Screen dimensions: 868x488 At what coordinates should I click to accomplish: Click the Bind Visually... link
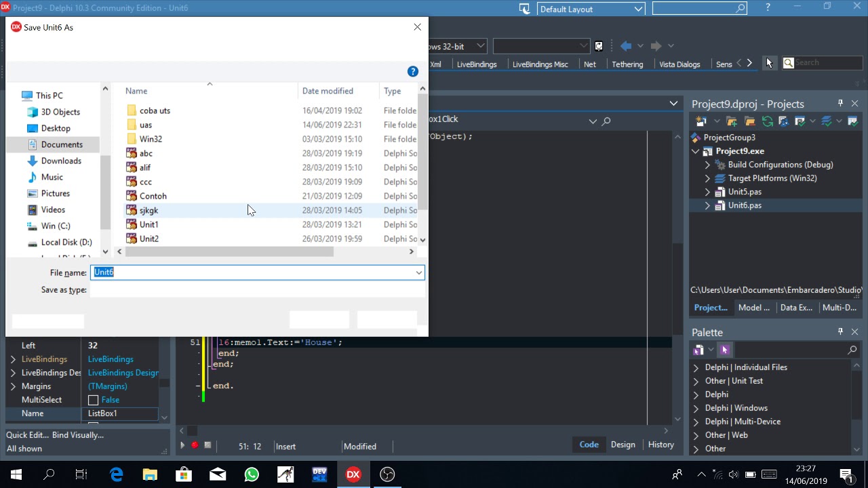pos(78,435)
